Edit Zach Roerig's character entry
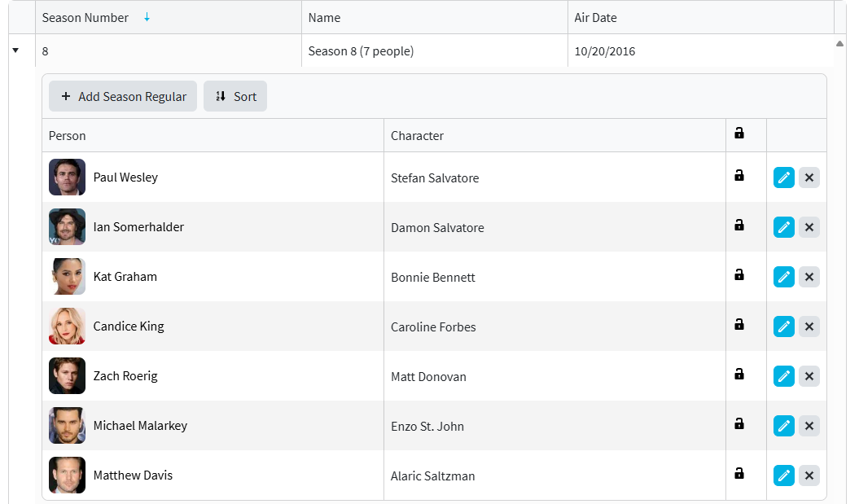The image size is (859, 504). click(x=783, y=376)
